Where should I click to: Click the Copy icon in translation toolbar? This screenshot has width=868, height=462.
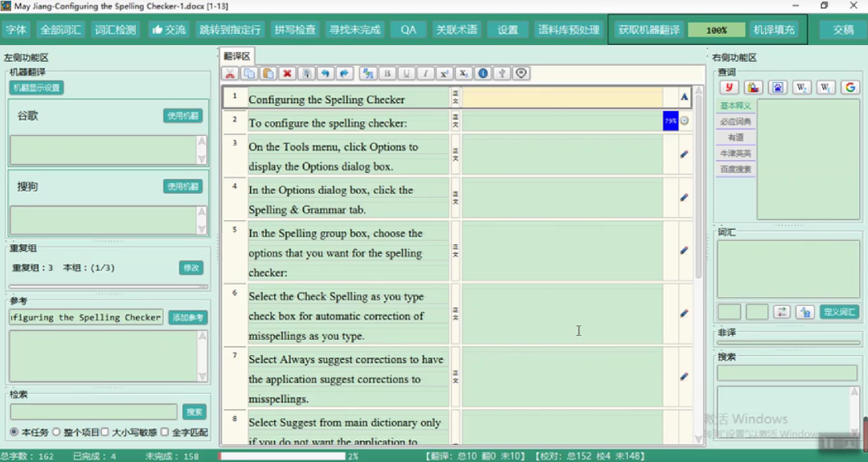[249, 74]
